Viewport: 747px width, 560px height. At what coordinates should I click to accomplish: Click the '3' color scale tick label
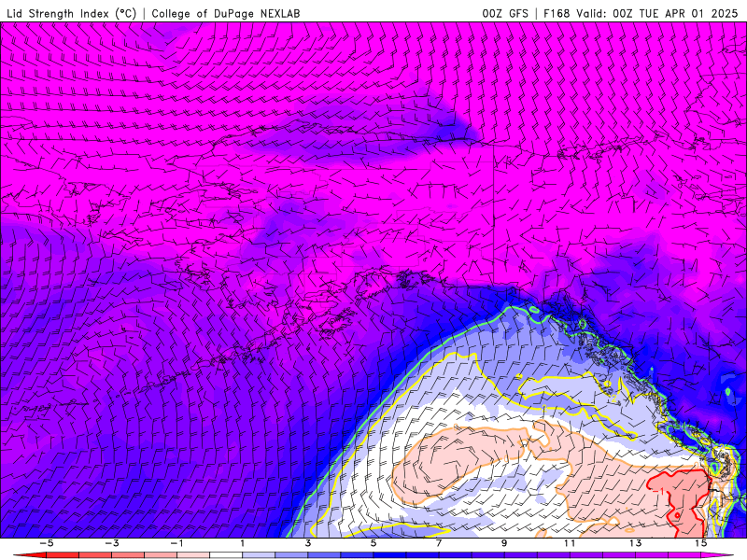click(308, 543)
